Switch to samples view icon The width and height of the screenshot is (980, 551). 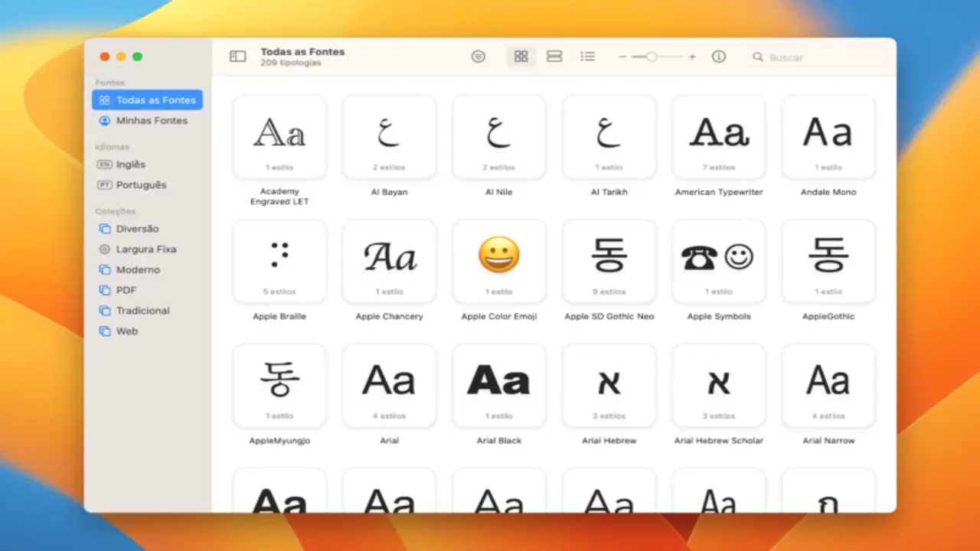pyautogui.click(x=554, y=57)
